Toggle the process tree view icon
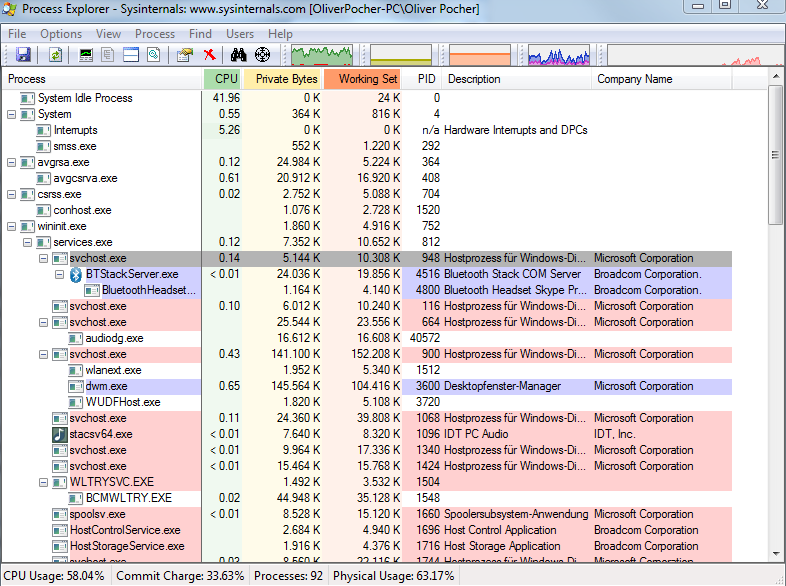Image resolution: width=786 pixels, height=586 pixels. coord(108,54)
